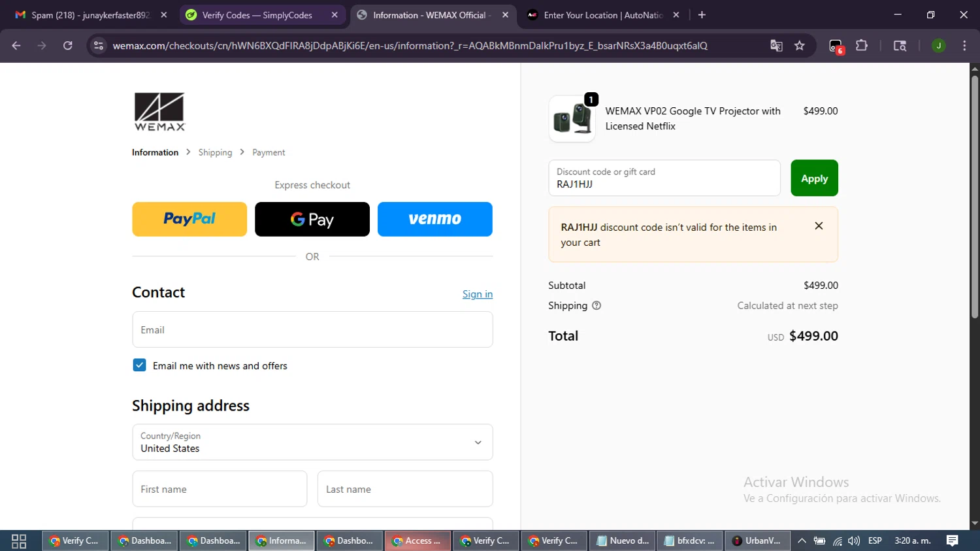Viewport: 980px width, 551px height.
Task: Open the bfxdcv taskbar window
Action: (x=690, y=541)
